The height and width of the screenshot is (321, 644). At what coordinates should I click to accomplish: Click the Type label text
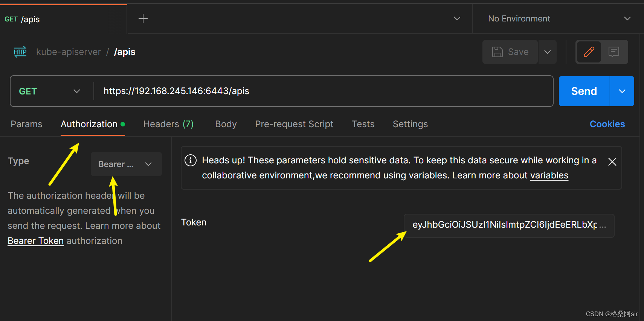tap(18, 161)
